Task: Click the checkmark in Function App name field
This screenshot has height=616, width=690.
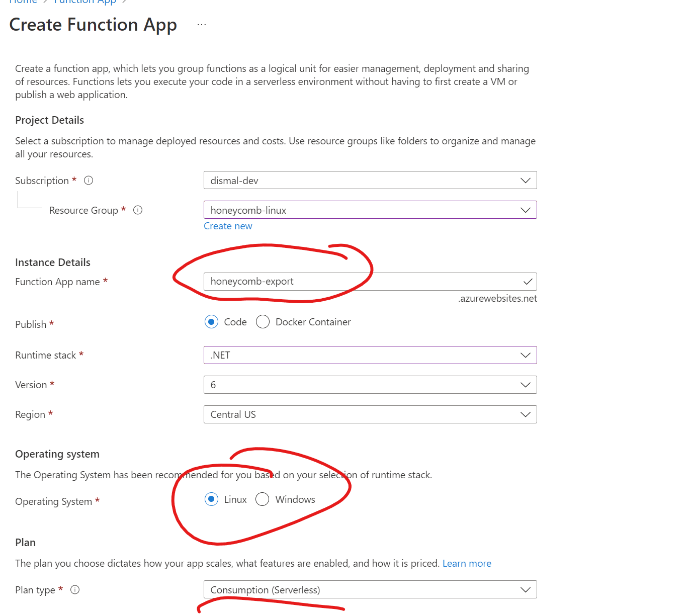Action: pyautogui.click(x=528, y=282)
